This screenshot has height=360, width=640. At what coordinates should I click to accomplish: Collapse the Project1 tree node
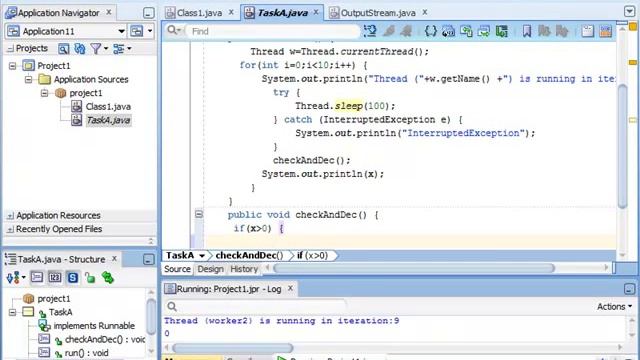(12, 66)
